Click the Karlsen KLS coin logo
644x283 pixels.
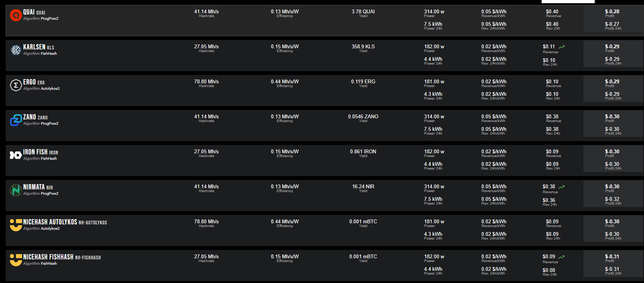16,50
